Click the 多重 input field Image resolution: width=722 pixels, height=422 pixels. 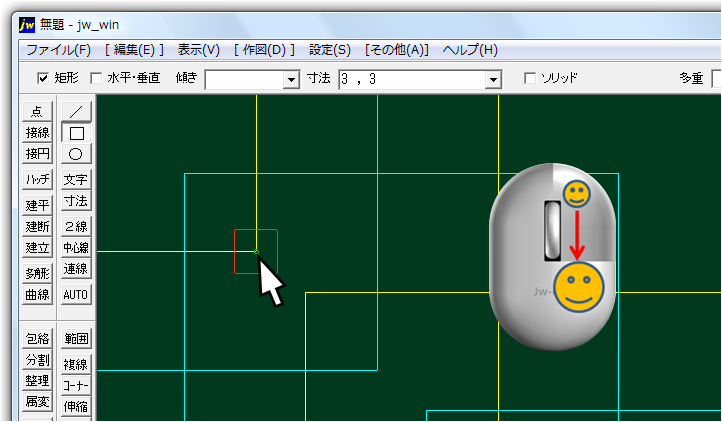pyautogui.click(x=716, y=79)
